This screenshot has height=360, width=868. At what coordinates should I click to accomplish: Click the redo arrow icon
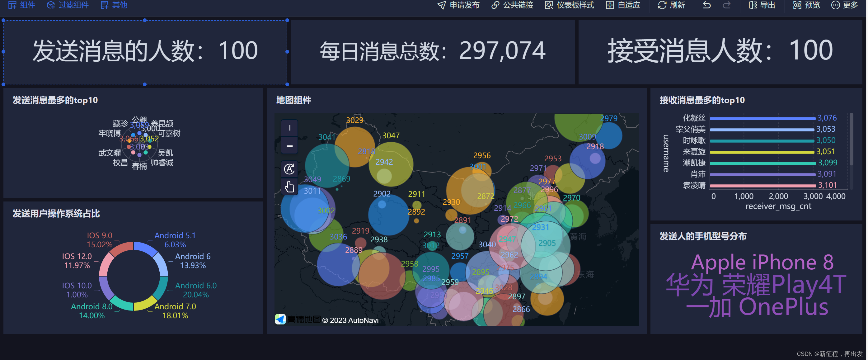pos(726,5)
